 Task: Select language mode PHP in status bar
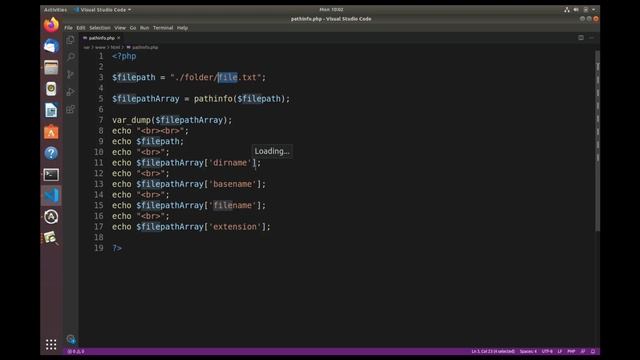tap(571, 351)
